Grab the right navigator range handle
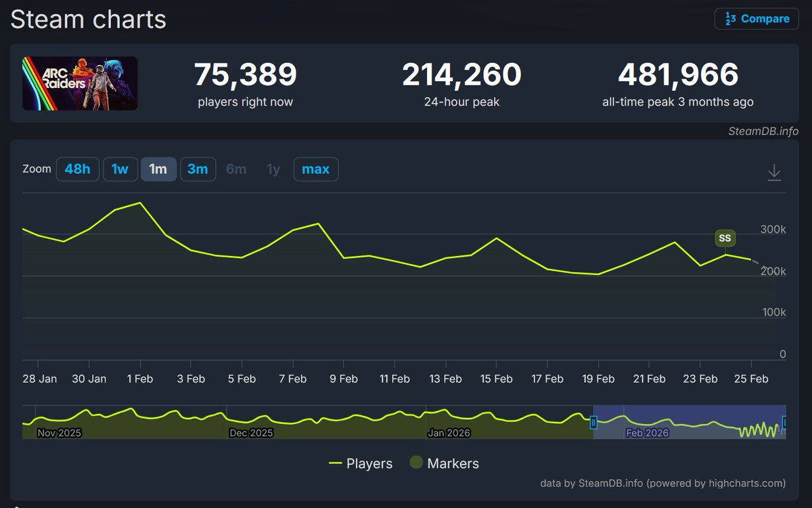The height and width of the screenshot is (508, 812). [785, 423]
